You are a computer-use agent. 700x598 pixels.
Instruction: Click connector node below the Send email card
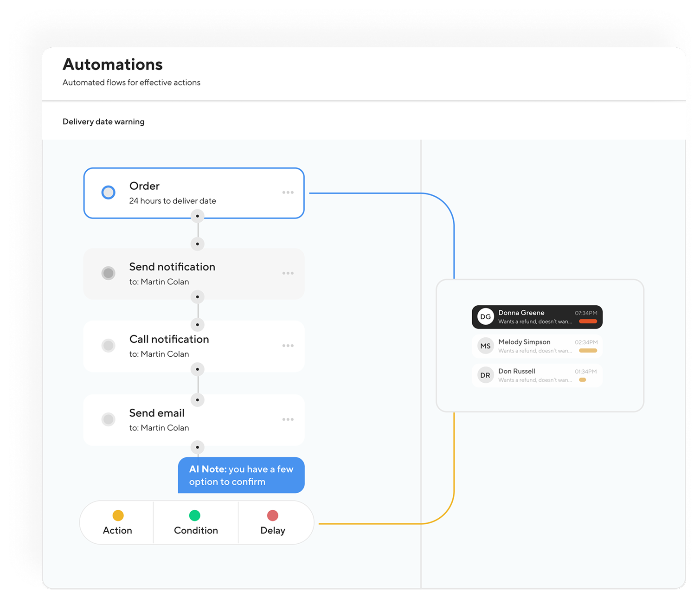[x=198, y=447]
